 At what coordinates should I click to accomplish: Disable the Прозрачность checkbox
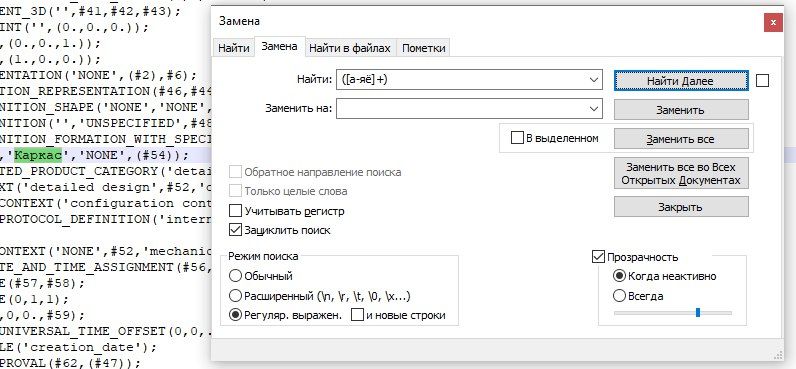click(x=599, y=257)
